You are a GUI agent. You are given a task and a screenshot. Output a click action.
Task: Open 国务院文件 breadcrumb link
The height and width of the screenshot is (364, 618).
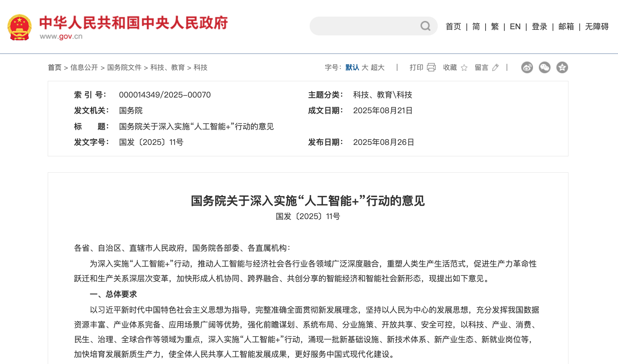pyautogui.click(x=124, y=67)
